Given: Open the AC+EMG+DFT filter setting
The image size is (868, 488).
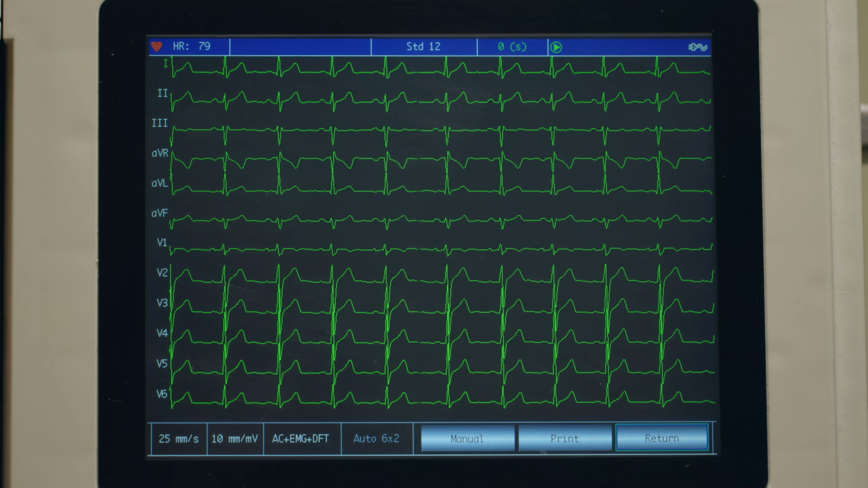Looking at the screenshot, I should [301, 439].
